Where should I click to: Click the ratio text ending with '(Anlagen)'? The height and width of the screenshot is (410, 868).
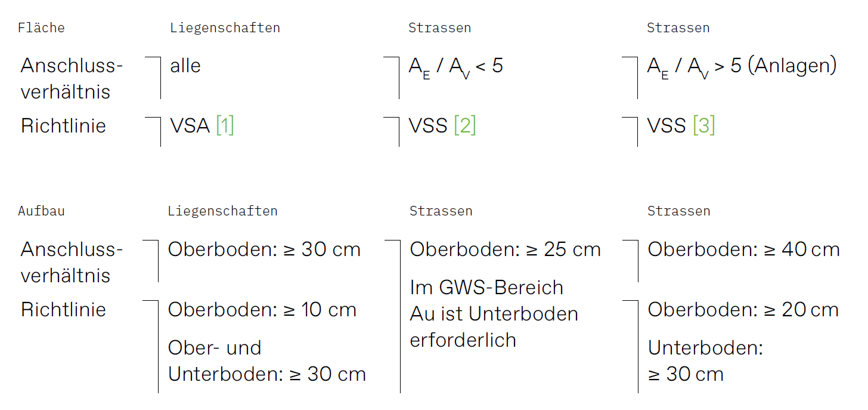click(742, 67)
